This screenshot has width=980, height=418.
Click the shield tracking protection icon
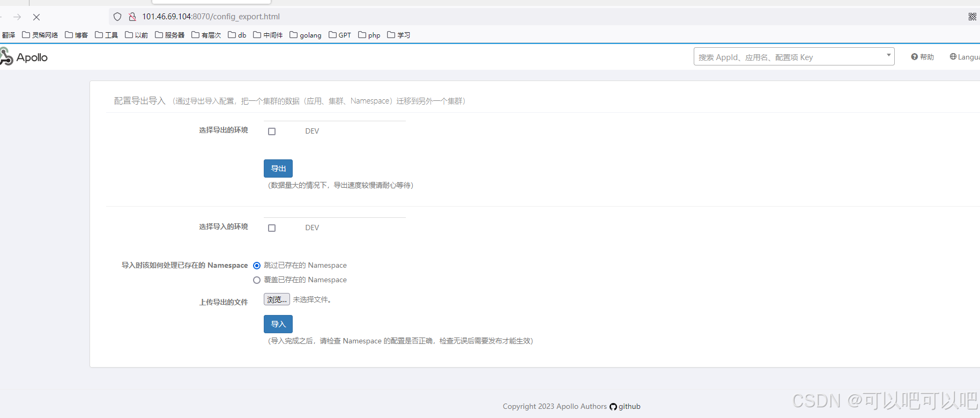(x=117, y=17)
